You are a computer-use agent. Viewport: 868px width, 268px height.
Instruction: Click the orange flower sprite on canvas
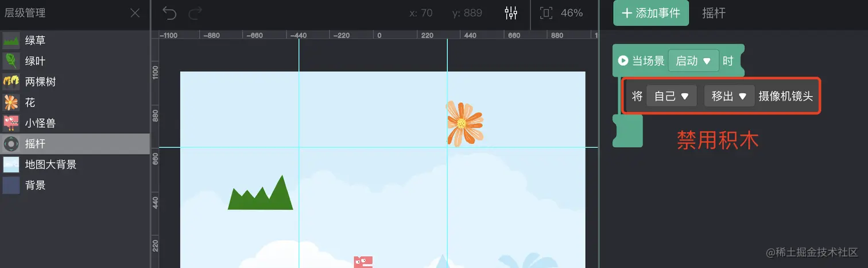(x=464, y=122)
